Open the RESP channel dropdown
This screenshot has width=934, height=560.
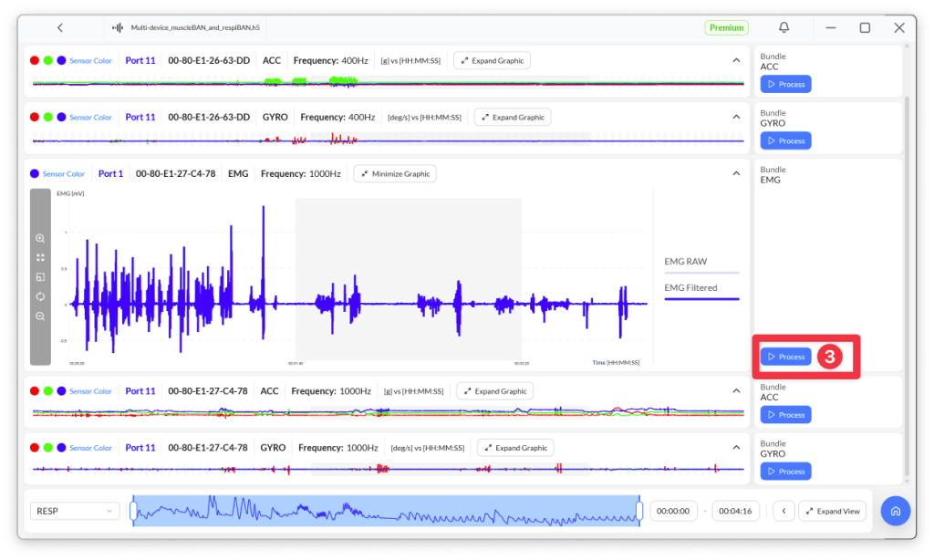pos(75,511)
